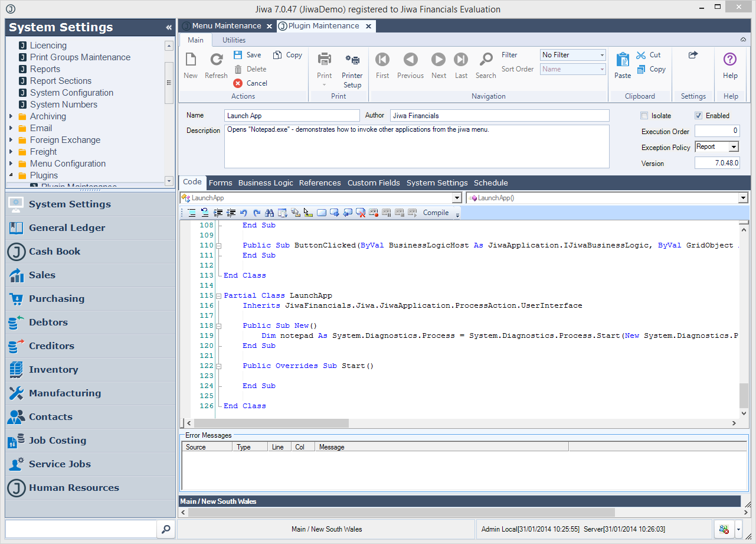The height and width of the screenshot is (544, 756).
Task: Open Help from the ribbon
Action: [730, 60]
